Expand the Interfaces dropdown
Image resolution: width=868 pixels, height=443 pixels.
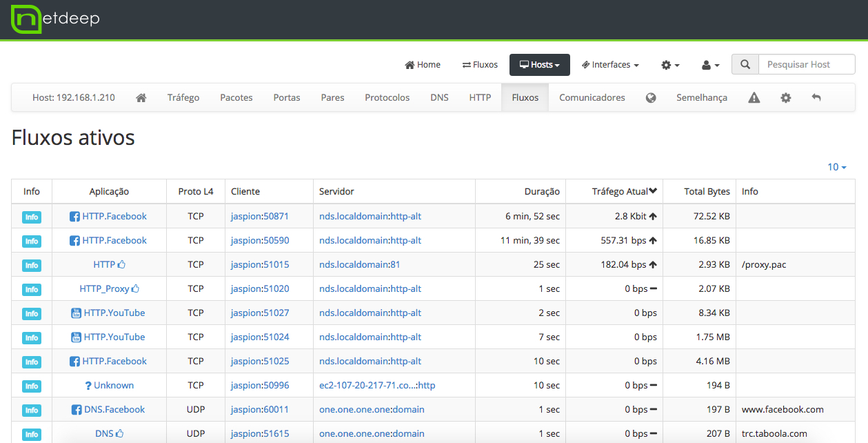coord(610,65)
